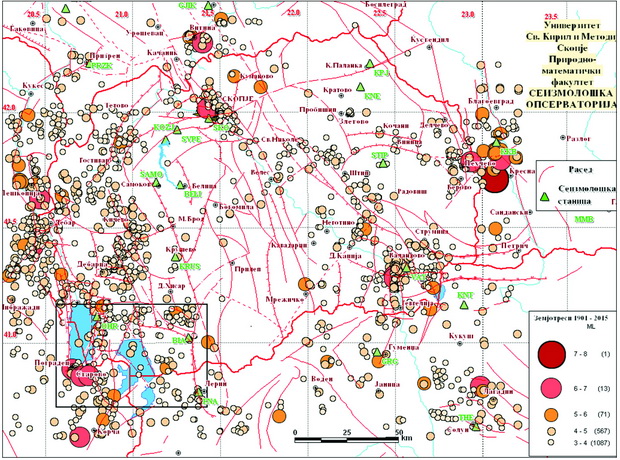The image size is (620, 460).
Task: Click the kilometre scale bar
Action: [346, 440]
